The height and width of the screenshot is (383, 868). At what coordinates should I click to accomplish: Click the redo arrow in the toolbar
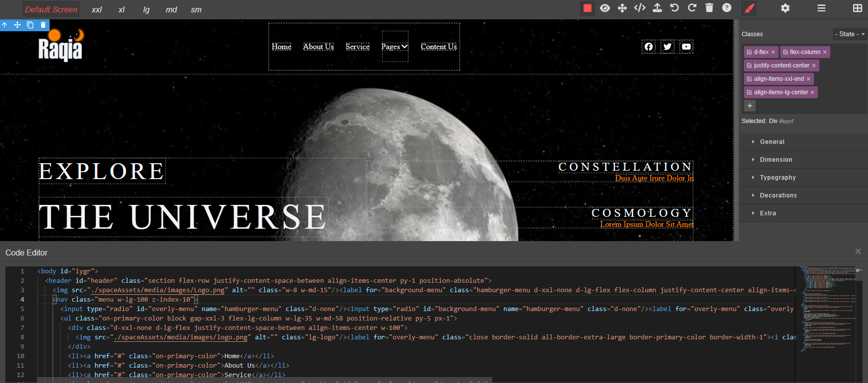point(692,8)
